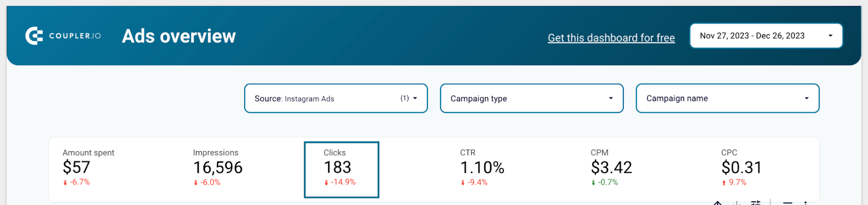Click the Ads overview title

click(x=179, y=36)
